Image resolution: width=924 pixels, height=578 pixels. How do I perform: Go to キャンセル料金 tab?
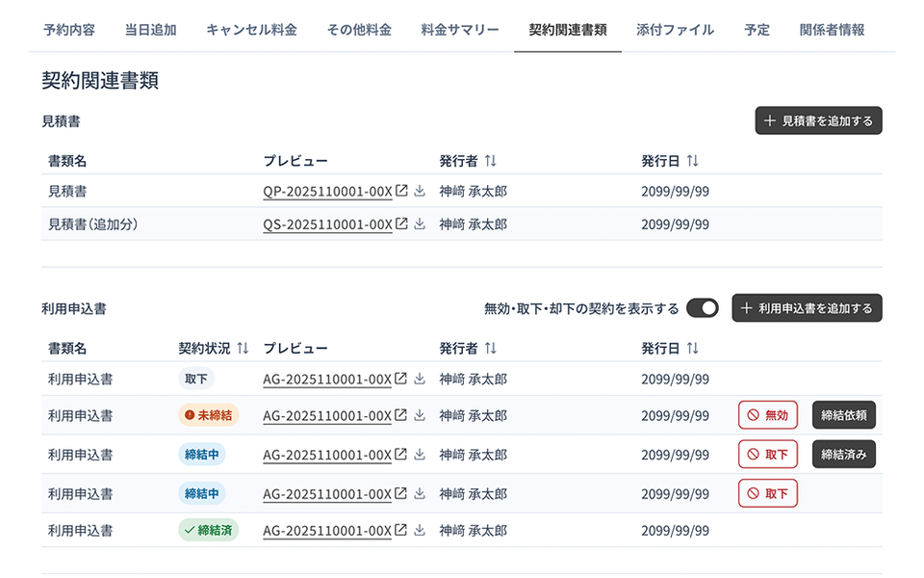(x=251, y=30)
